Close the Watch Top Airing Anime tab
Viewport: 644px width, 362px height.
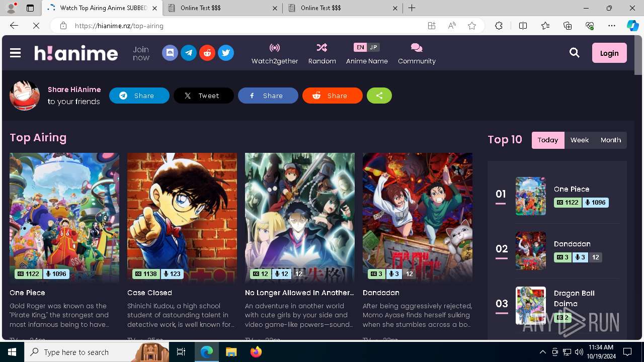click(x=154, y=8)
